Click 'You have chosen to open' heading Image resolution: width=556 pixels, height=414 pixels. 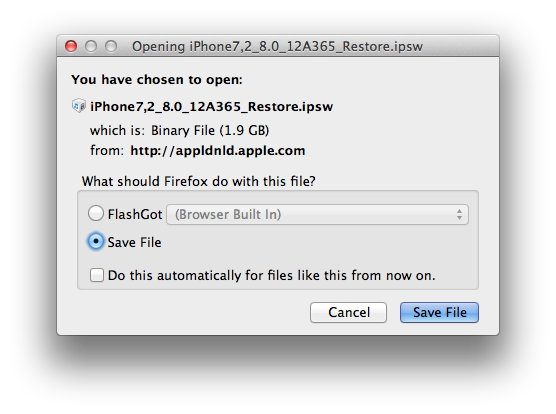click(157, 80)
